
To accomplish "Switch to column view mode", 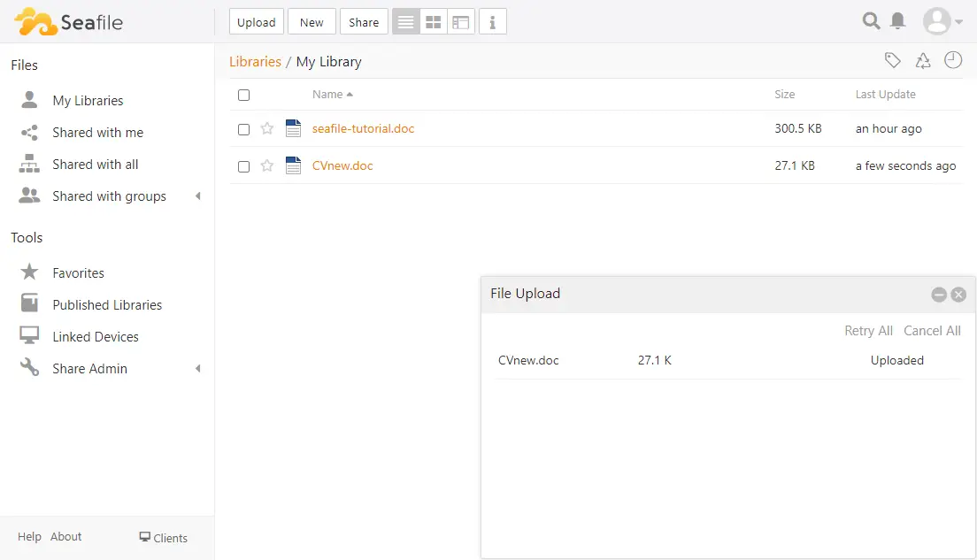I will point(460,22).
